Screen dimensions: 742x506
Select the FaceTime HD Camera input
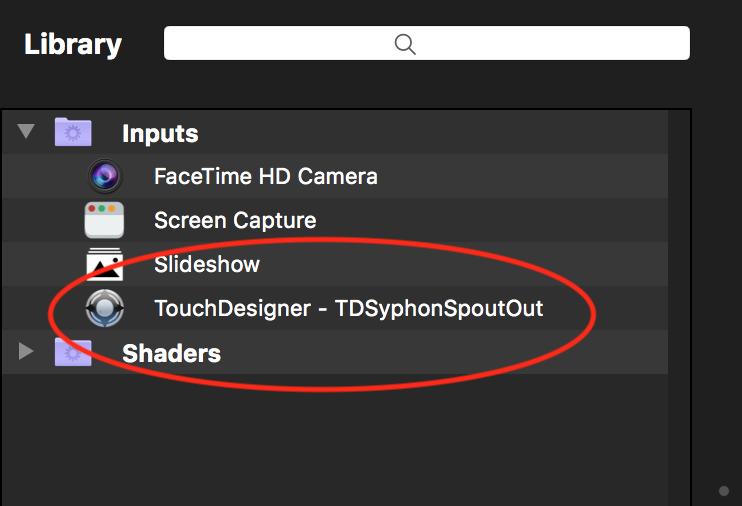click(x=265, y=177)
